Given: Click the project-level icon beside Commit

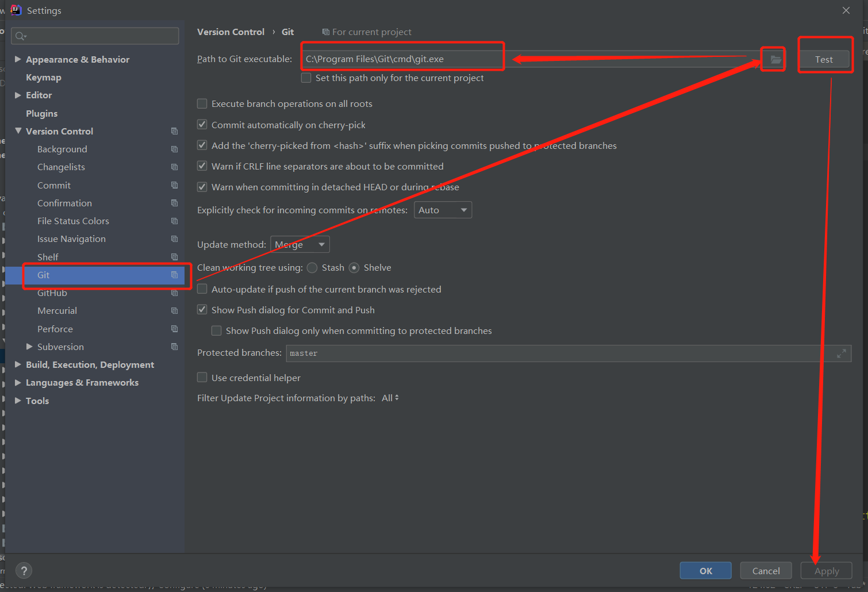Looking at the screenshot, I should click(x=174, y=185).
